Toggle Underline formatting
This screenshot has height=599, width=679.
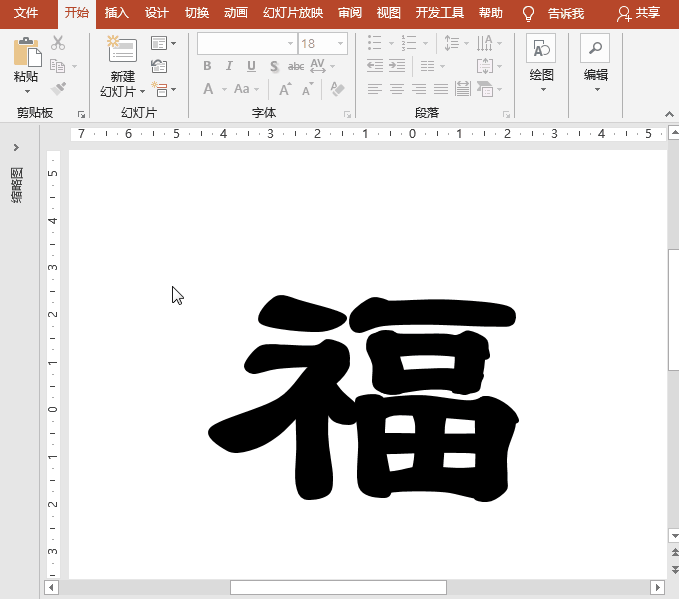251,66
